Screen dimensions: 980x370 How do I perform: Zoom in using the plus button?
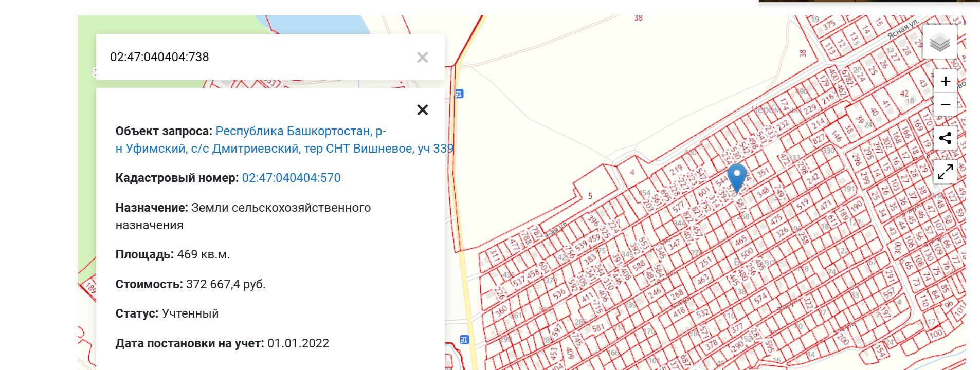pyautogui.click(x=945, y=81)
